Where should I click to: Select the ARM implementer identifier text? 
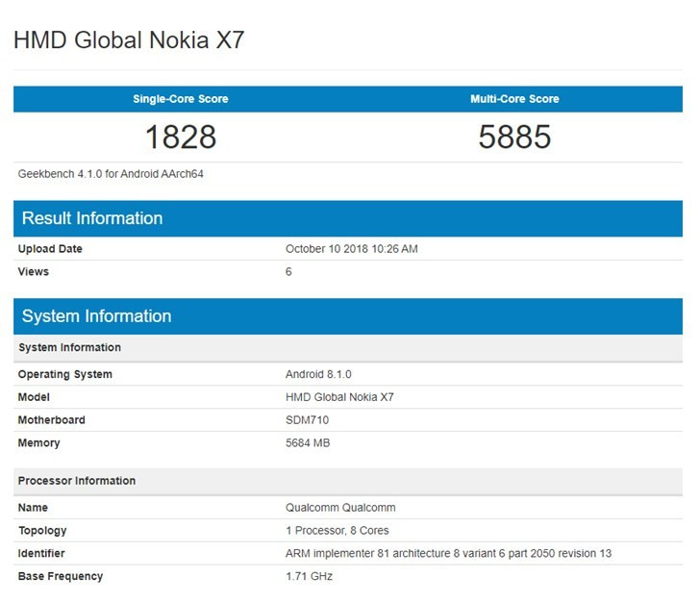pyautogui.click(x=448, y=554)
